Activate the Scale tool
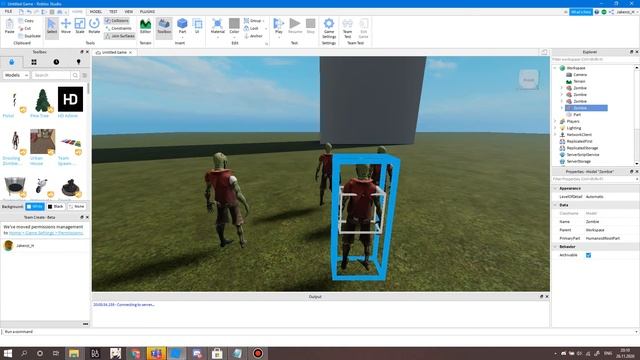The height and width of the screenshot is (360, 640). pos(80,27)
